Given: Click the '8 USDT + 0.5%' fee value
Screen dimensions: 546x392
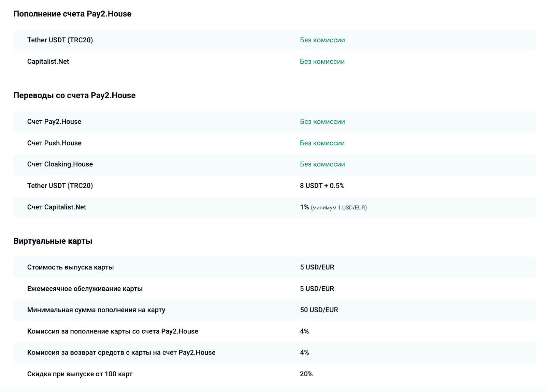Looking at the screenshot, I should [322, 186].
